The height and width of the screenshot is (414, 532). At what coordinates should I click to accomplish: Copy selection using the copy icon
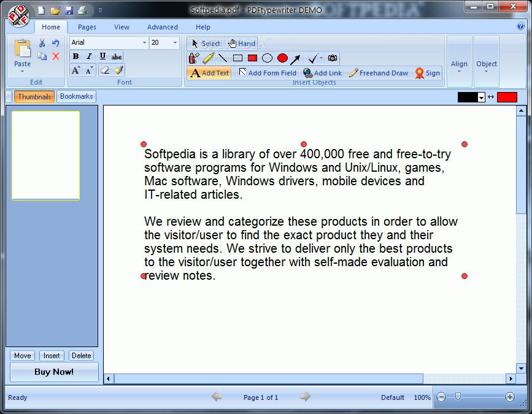(x=42, y=56)
